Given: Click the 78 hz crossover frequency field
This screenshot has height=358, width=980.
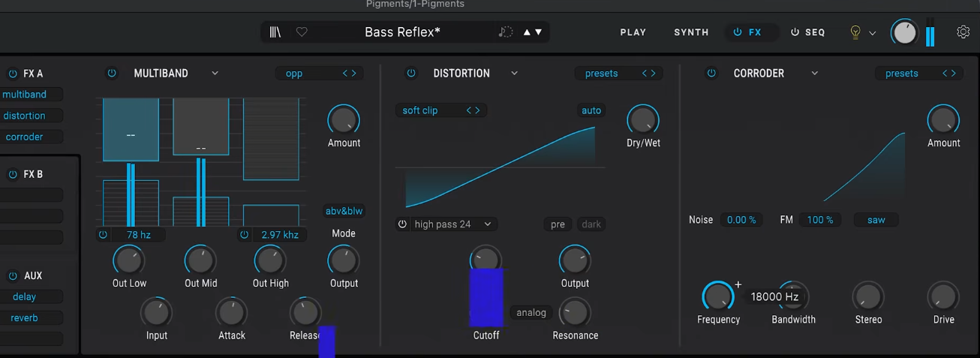Looking at the screenshot, I should (x=139, y=235).
